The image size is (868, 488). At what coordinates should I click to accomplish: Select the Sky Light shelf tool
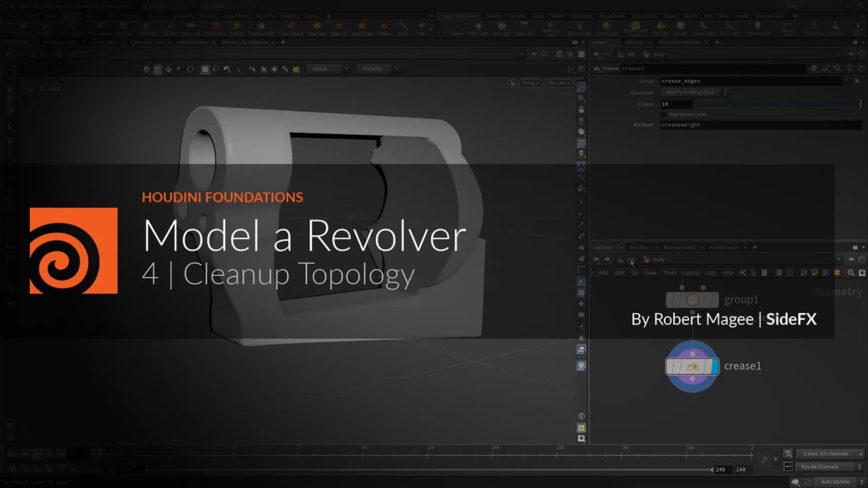(x=660, y=28)
